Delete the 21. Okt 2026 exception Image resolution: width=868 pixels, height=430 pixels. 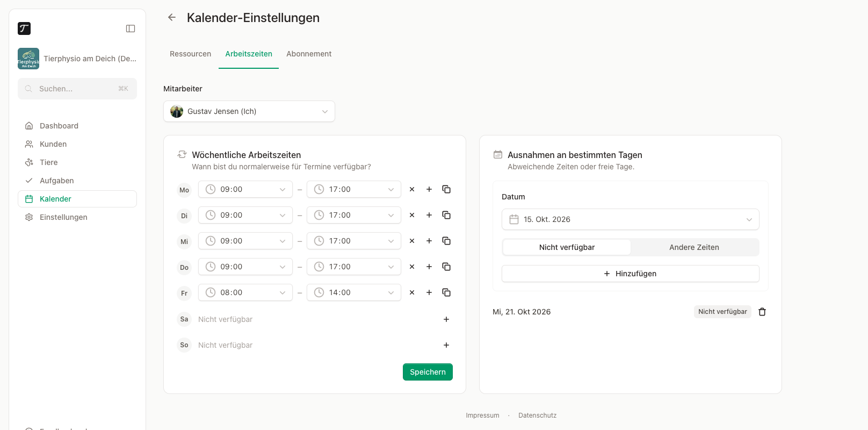click(762, 312)
